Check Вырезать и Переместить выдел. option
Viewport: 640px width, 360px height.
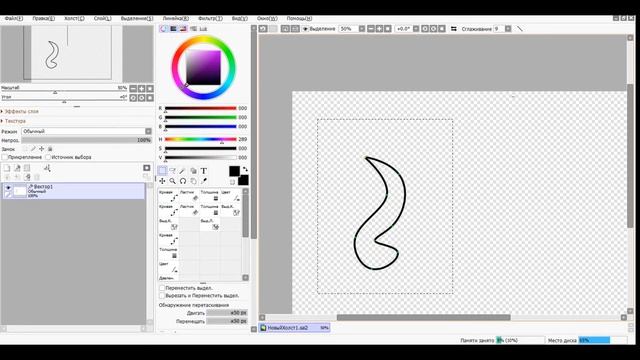(x=162, y=295)
